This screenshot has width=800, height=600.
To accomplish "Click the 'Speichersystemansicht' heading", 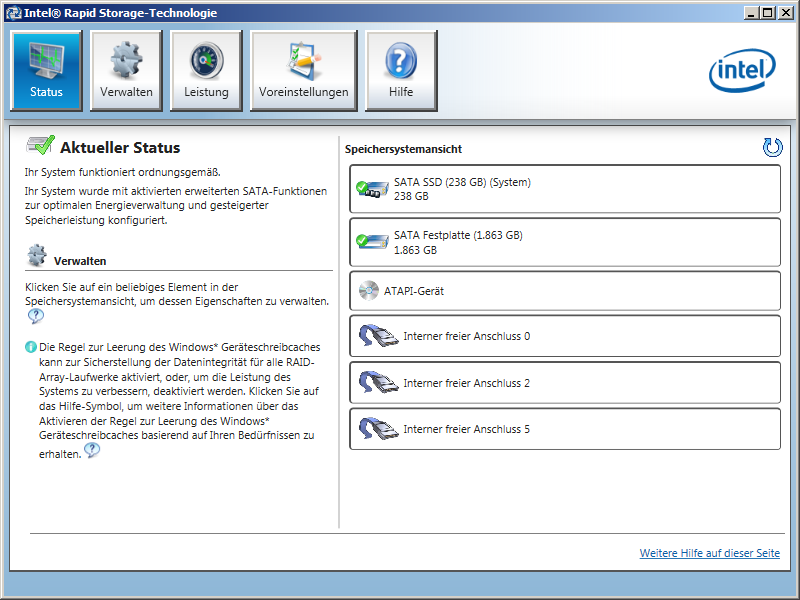I will pos(403,149).
